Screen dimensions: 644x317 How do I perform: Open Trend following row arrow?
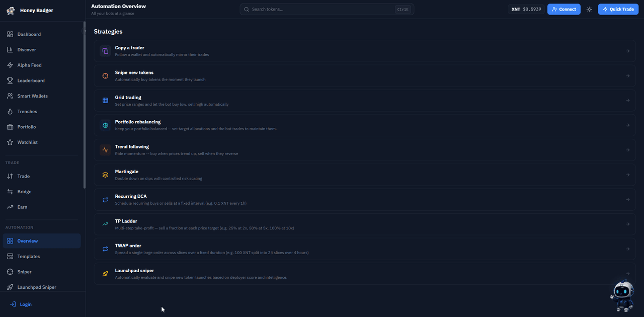[628, 150]
